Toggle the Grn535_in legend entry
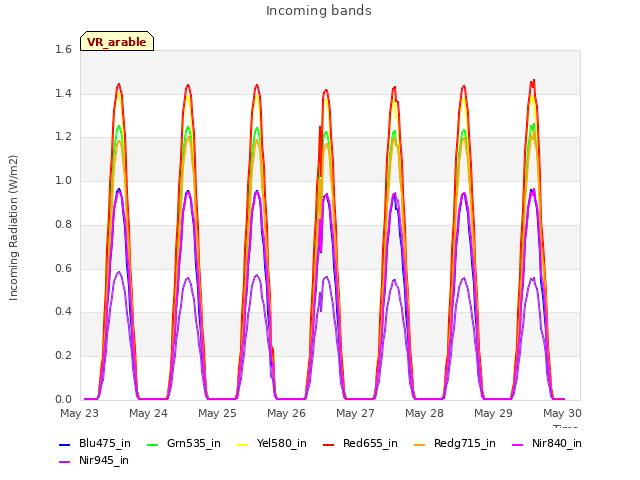 [184, 444]
